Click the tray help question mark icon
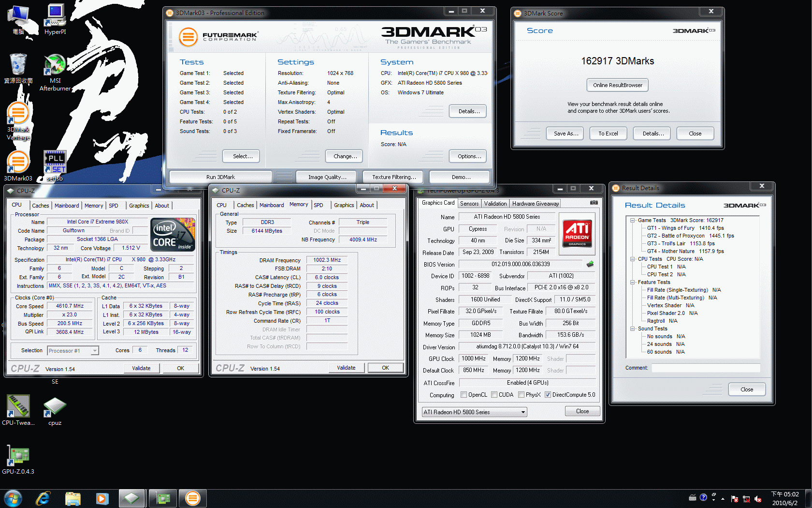 (703, 497)
